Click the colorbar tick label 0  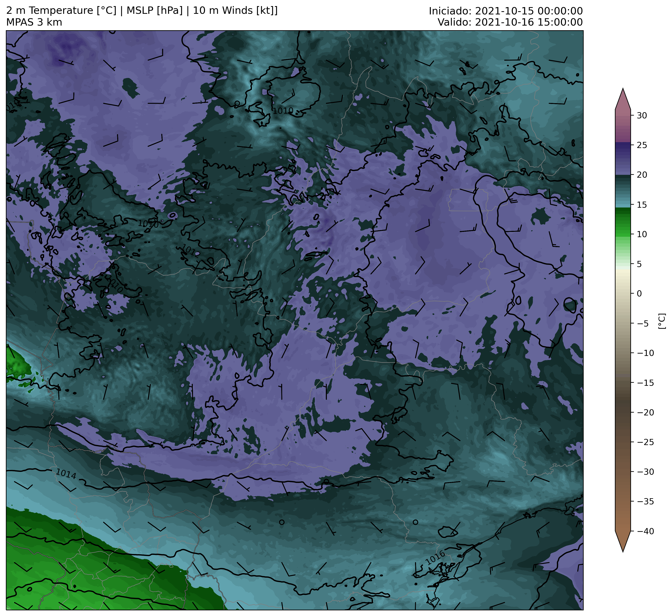point(639,294)
